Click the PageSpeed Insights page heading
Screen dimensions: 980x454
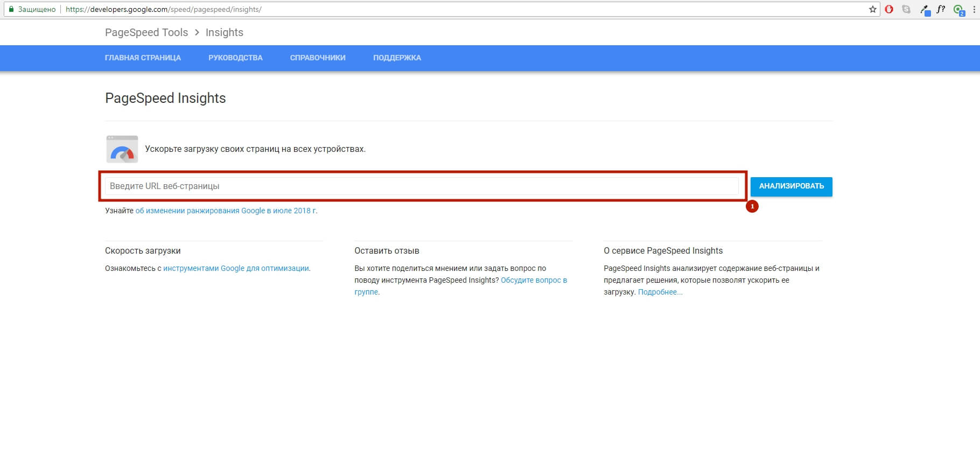[x=165, y=98]
